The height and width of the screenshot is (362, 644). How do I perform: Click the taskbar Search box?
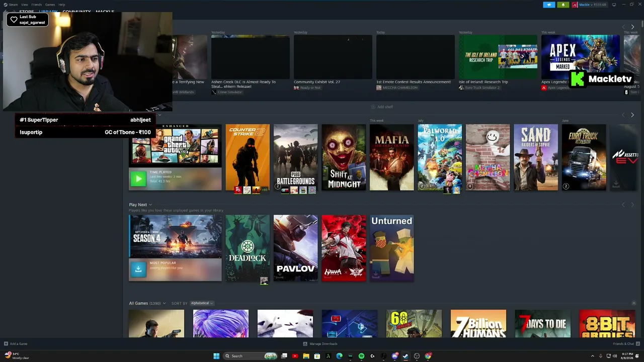250,356
